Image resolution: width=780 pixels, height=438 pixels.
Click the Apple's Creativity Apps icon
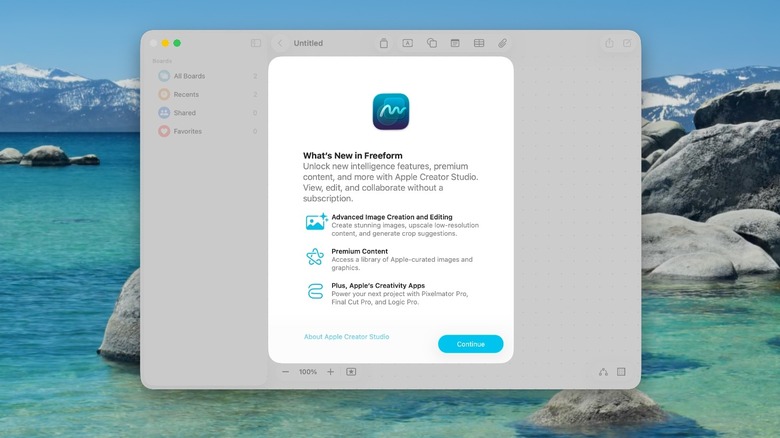click(315, 291)
